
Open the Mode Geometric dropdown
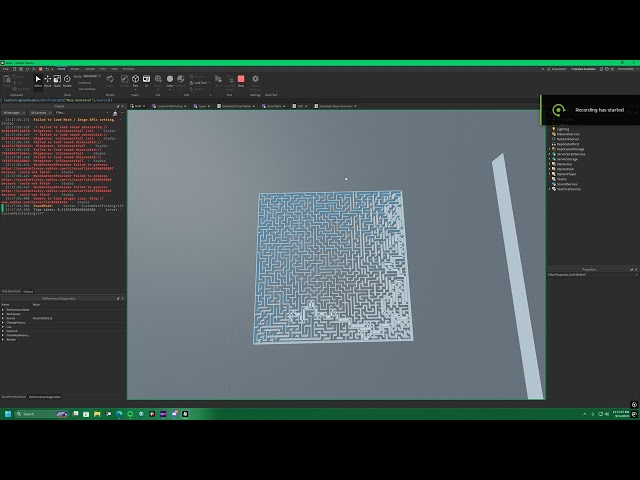(91, 76)
